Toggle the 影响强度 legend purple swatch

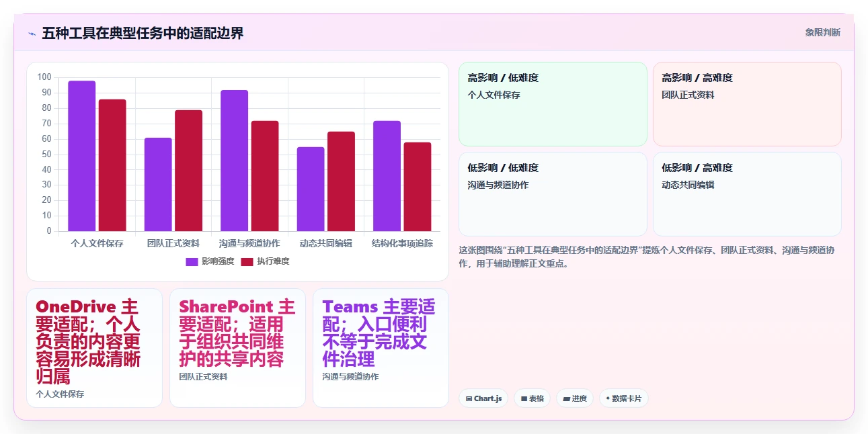(192, 261)
